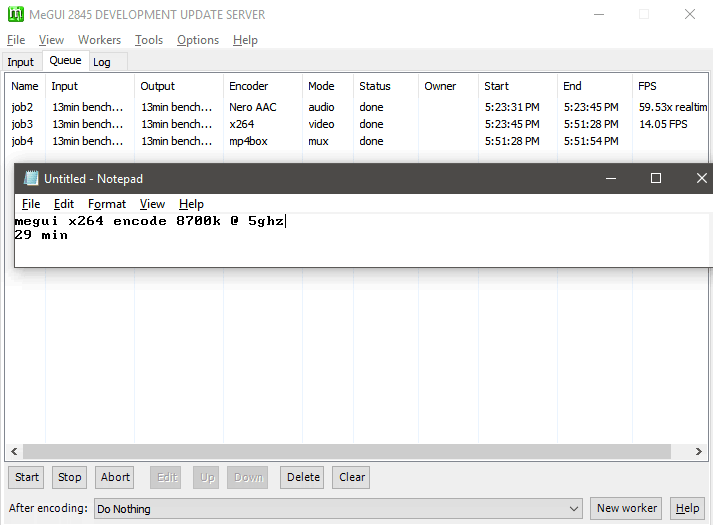Click the queue scrollbar left arrow

14,451
